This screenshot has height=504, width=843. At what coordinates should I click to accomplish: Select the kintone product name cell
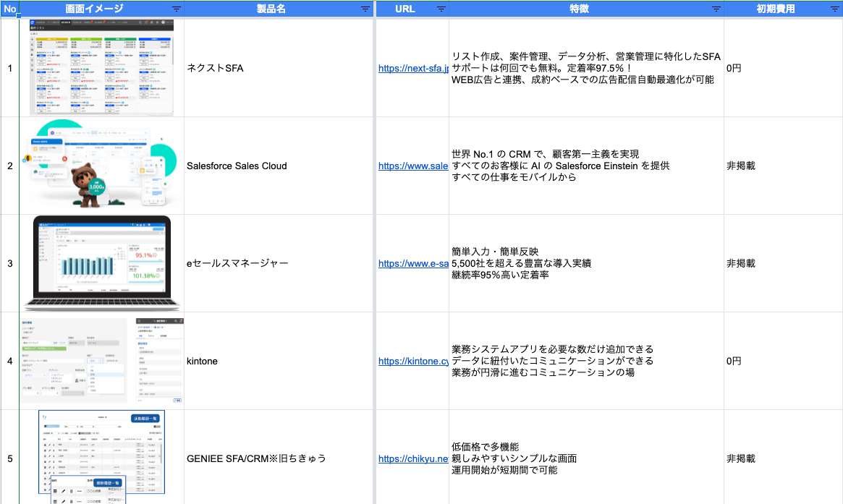click(279, 361)
